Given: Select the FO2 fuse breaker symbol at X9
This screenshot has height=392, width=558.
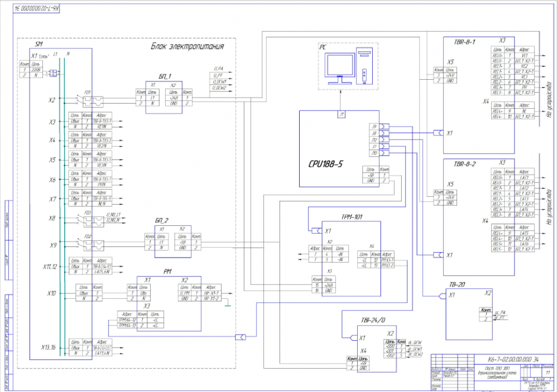Looking at the screenshot, I should (x=92, y=244).
